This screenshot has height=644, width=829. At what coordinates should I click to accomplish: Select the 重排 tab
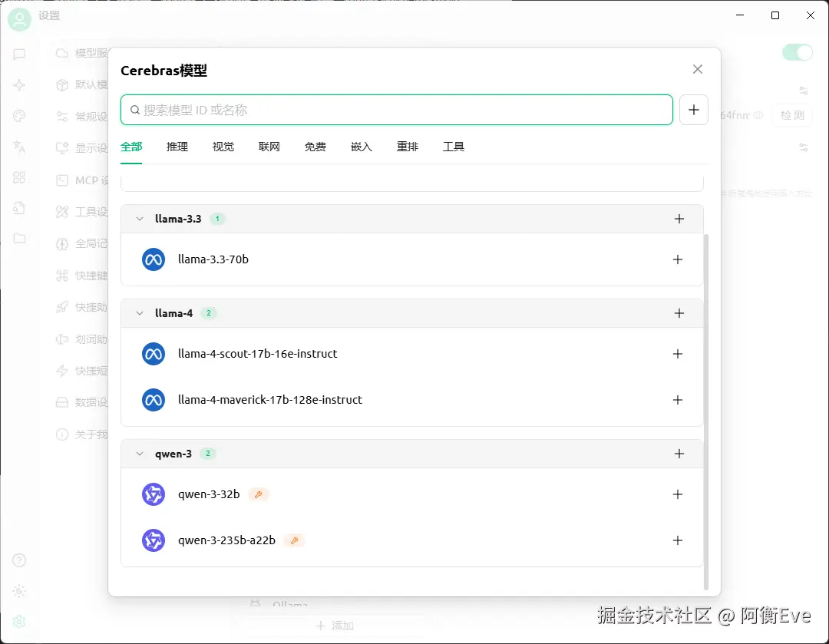[408, 147]
